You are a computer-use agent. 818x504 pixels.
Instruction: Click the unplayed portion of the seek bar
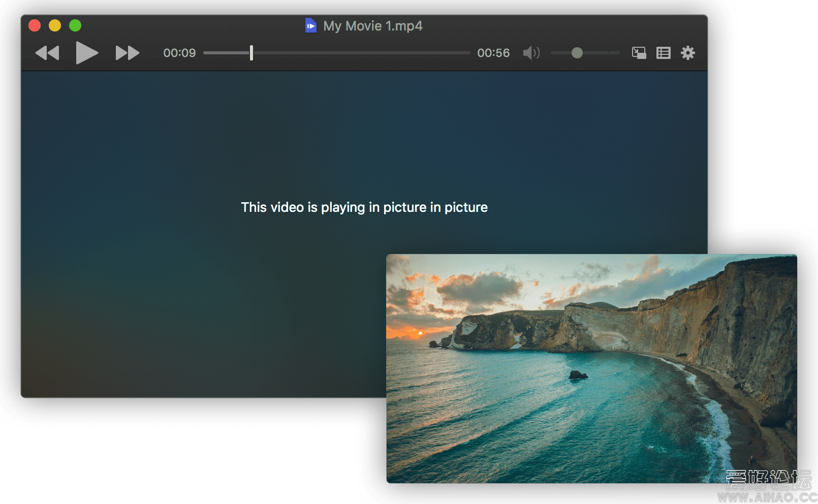[x=361, y=53]
